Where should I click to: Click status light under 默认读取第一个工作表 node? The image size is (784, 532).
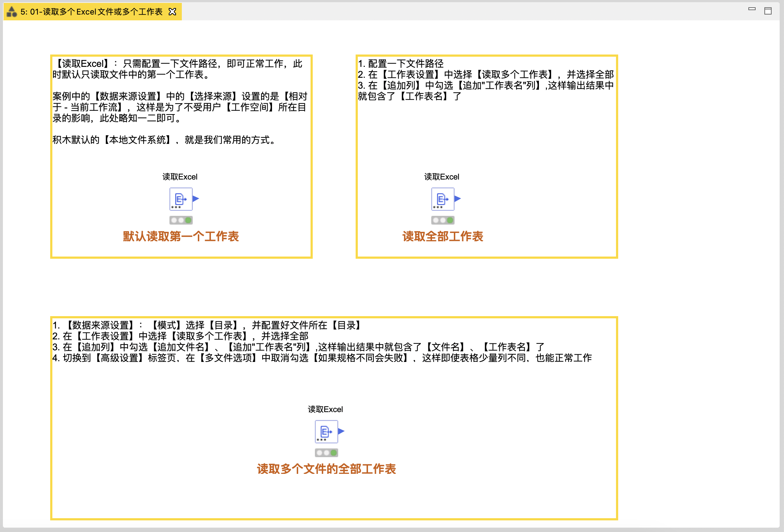click(x=181, y=220)
